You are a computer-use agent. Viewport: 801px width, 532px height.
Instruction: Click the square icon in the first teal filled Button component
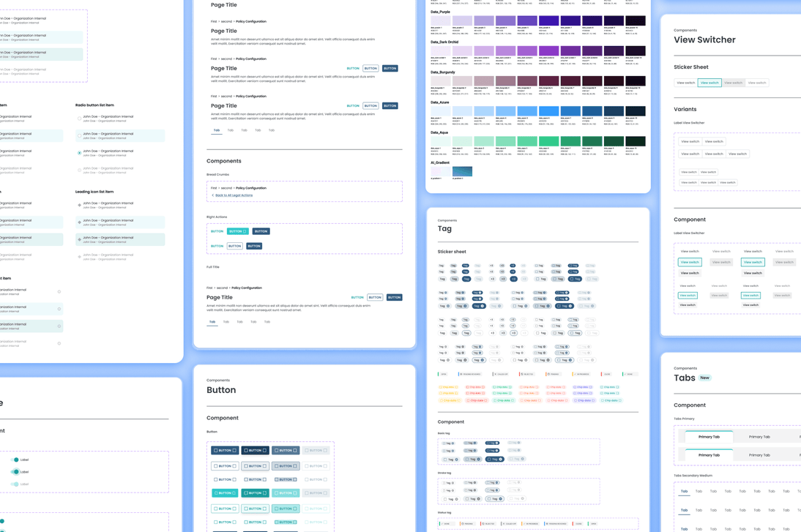(215, 493)
